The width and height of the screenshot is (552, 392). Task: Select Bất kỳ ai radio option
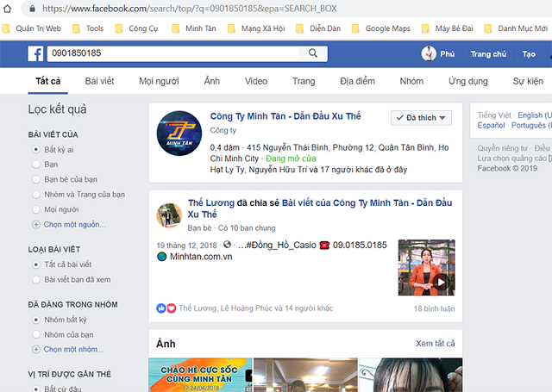pyautogui.click(x=36, y=149)
